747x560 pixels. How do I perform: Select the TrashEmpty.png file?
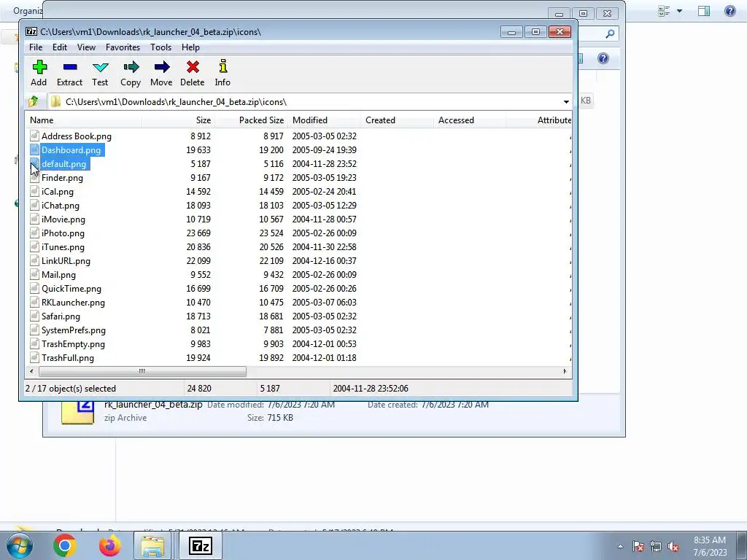click(x=73, y=344)
